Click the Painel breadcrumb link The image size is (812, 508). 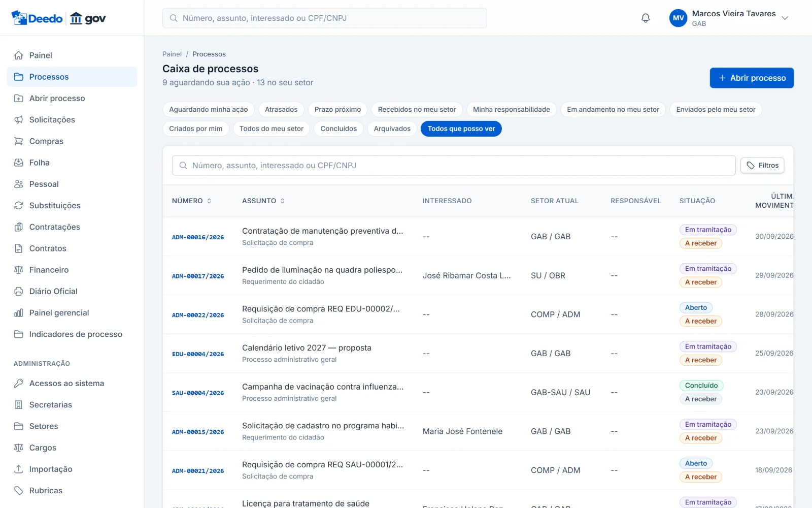[172, 54]
